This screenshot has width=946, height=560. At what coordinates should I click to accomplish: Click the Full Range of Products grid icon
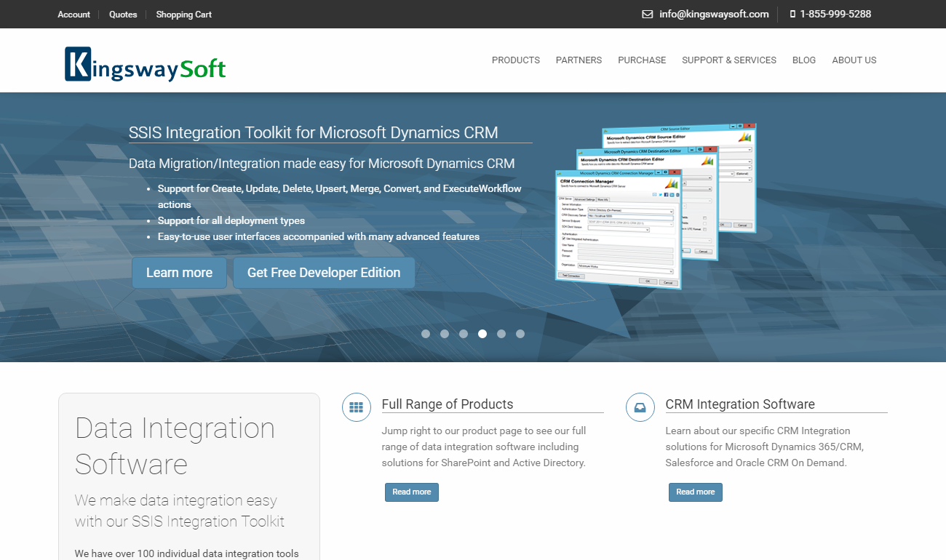pos(357,407)
